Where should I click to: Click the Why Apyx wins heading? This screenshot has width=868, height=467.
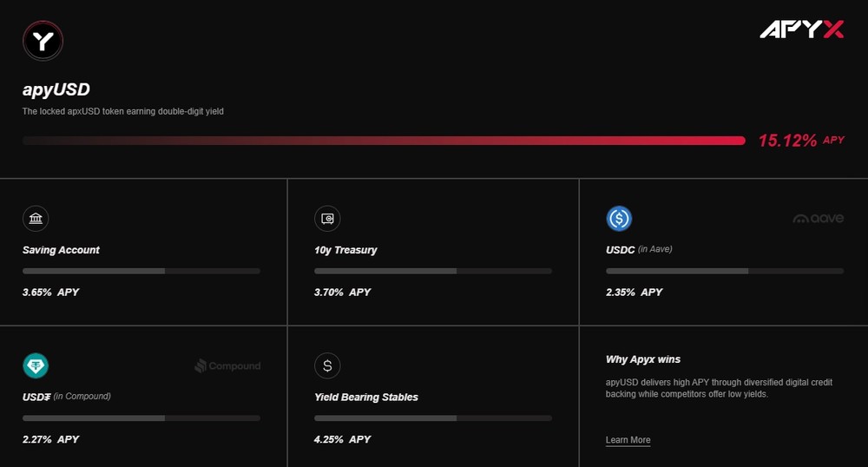click(x=643, y=359)
